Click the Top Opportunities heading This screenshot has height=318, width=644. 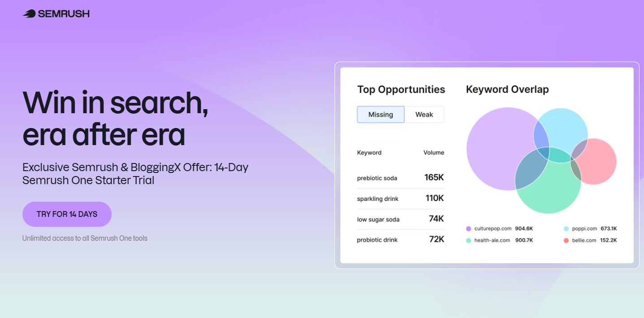click(x=401, y=89)
